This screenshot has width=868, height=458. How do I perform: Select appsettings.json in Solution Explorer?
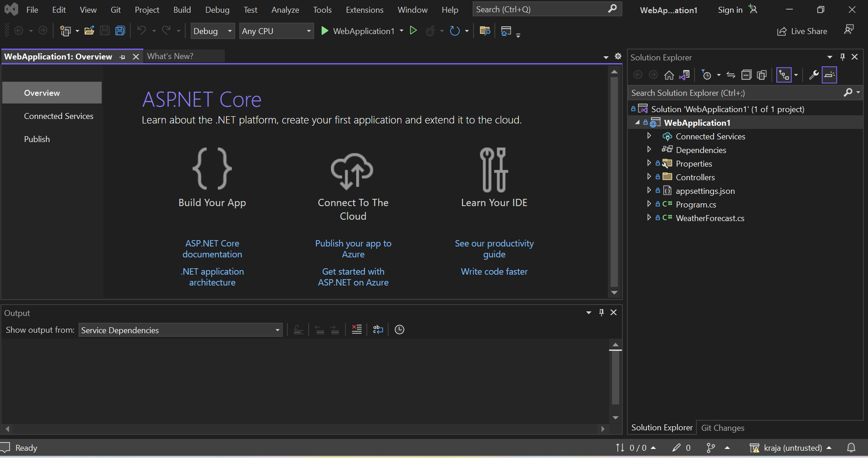pyautogui.click(x=705, y=191)
